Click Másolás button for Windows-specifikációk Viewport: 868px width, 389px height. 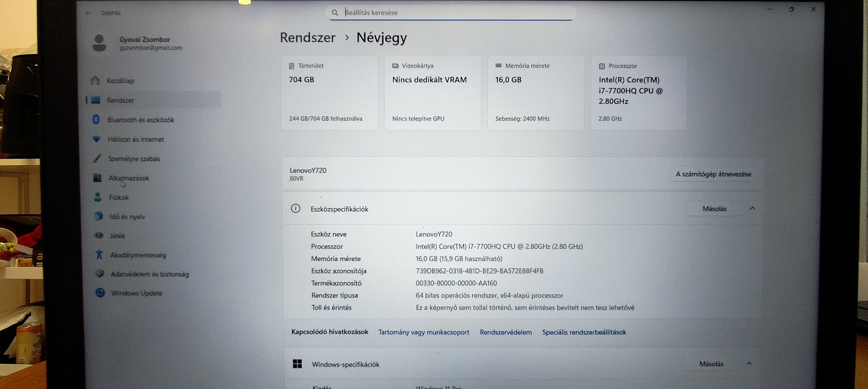click(711, 364)
